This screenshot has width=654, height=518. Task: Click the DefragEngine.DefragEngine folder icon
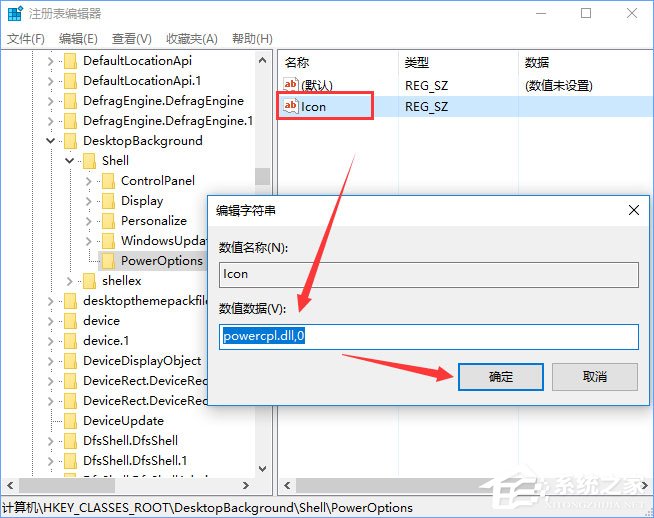point(70,101)
